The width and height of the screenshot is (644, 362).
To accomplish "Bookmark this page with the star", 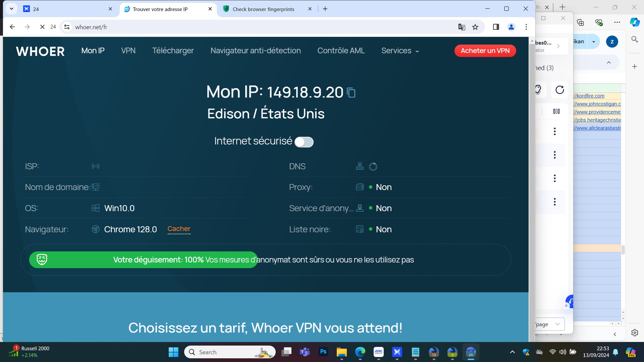I will click(475, 27).
